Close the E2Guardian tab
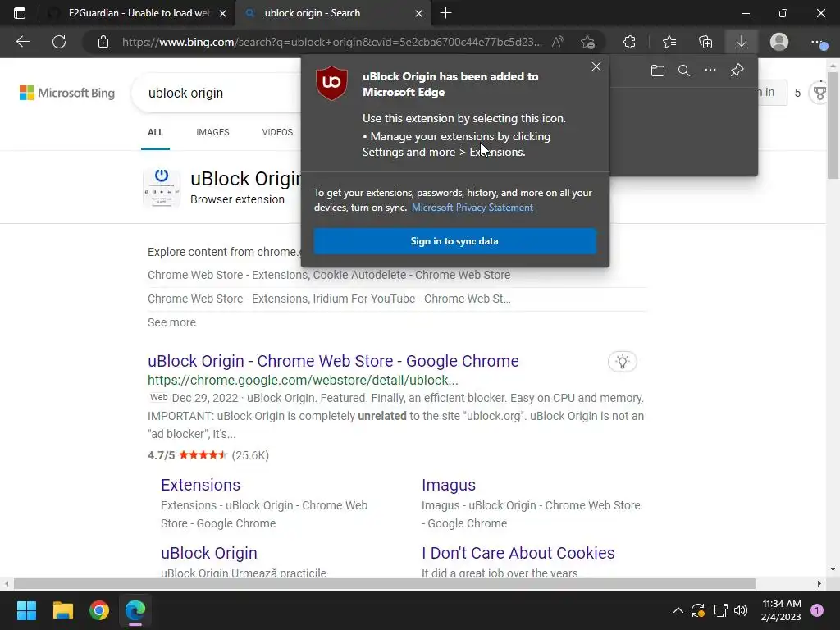The image size is (840, 630). [223, 13]
